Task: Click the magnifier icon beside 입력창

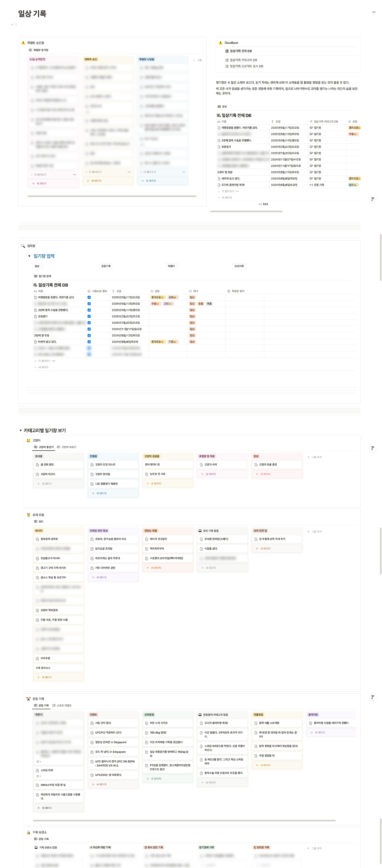Action: click(x=23, y=246)
